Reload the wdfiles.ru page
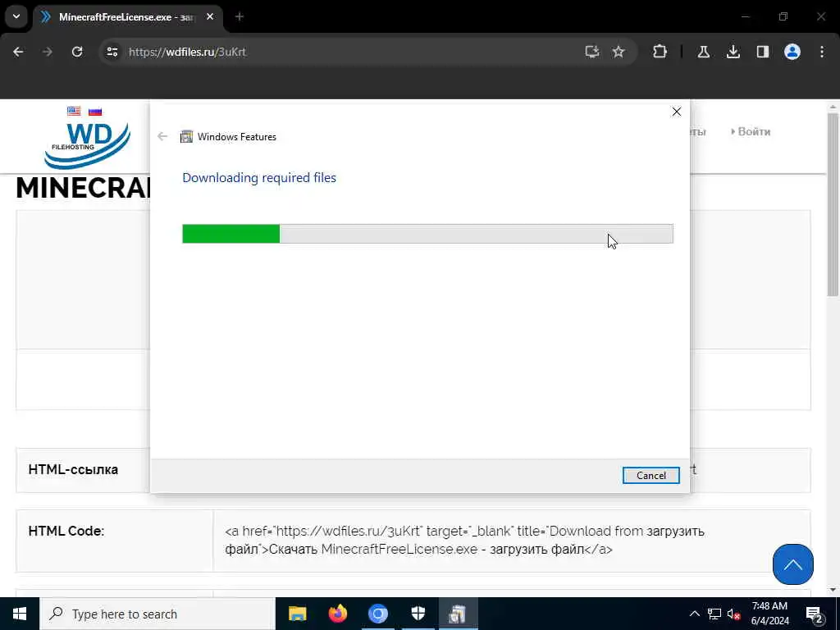 pos(77,52)
